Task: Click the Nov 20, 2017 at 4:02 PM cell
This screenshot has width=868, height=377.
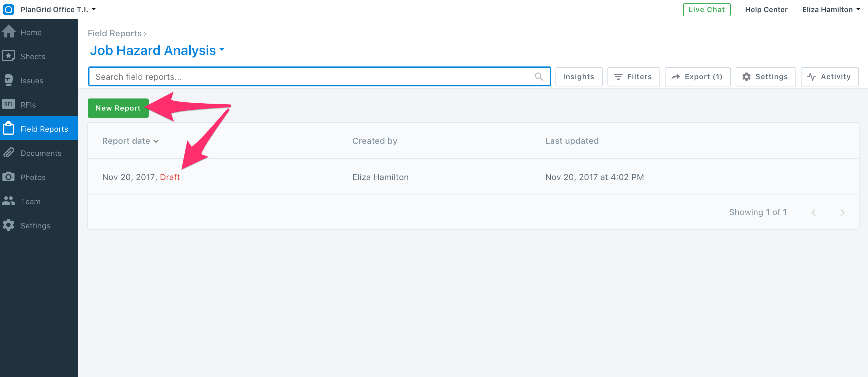Action: [x=594, y=177]
